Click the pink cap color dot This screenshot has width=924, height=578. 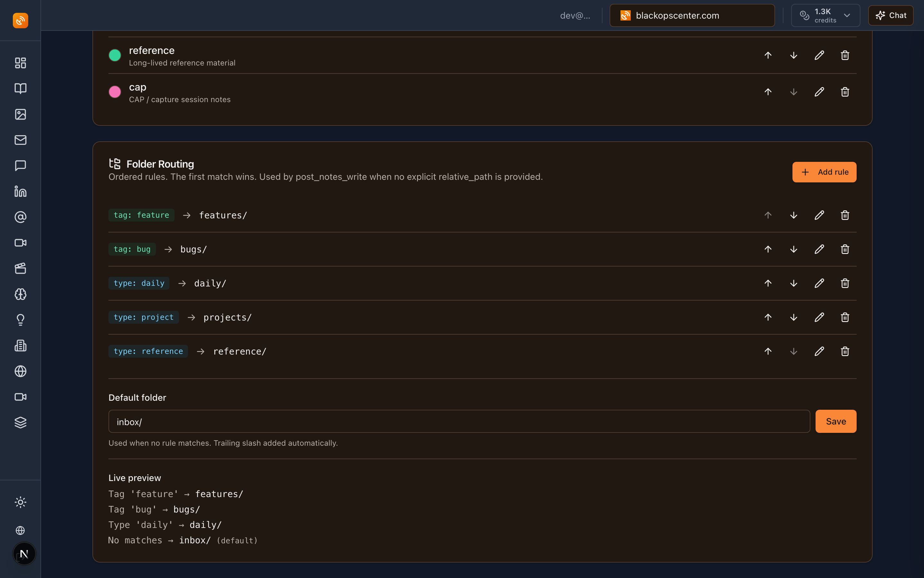pyautogui.click(x=115, y=92)
